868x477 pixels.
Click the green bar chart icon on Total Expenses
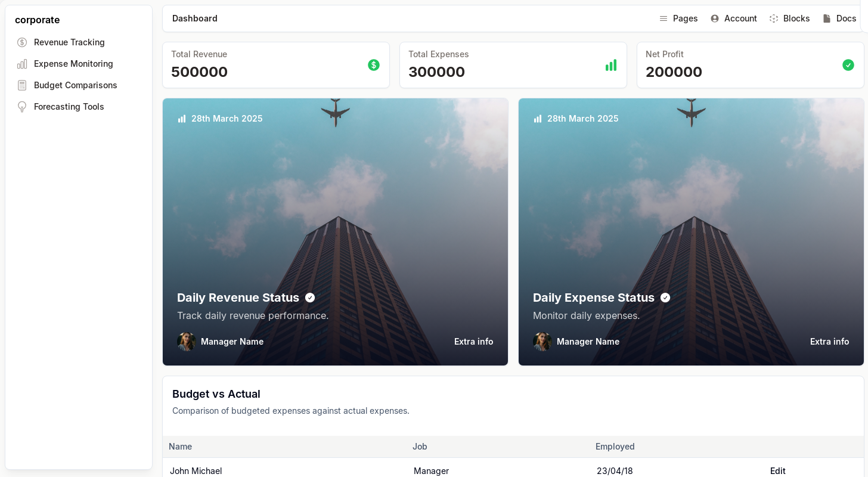pyautogui.click(x=611, y=65)
